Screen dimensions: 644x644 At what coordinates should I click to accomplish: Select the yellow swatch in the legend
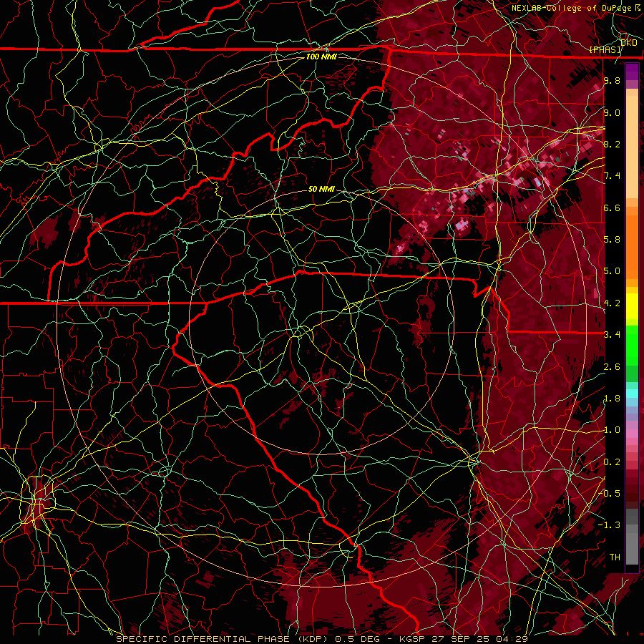click(x=632, y=306)
